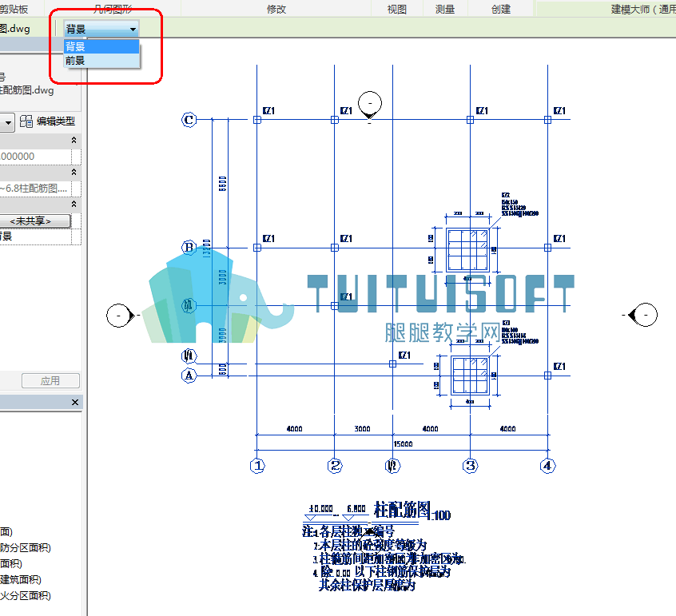Open the 视图 ribbon panel label

397,9
